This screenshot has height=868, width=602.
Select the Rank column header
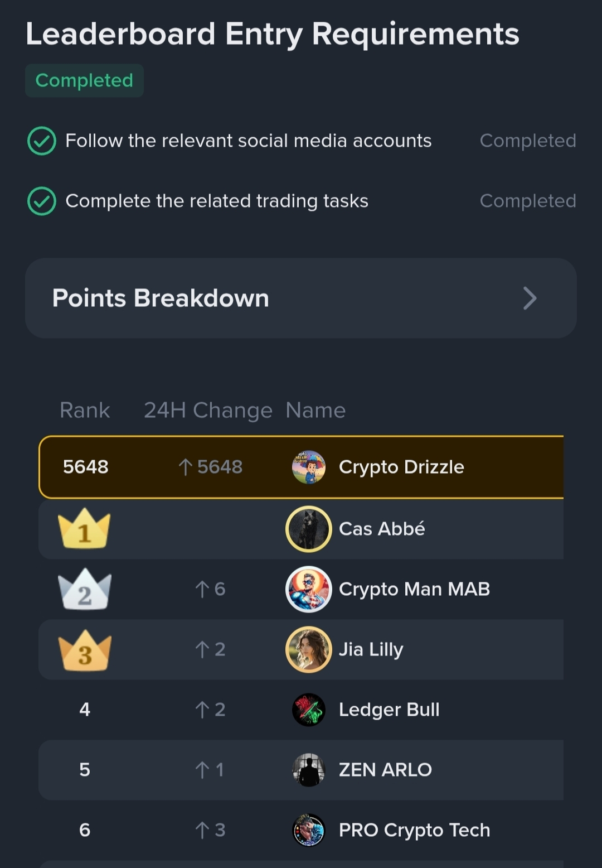(85, 411)
